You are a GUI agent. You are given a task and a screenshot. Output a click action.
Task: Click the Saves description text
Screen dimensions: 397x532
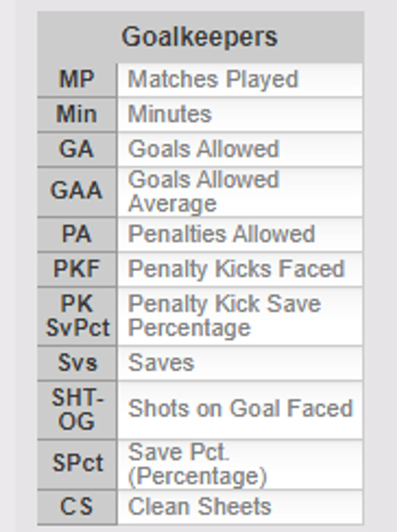161,363
